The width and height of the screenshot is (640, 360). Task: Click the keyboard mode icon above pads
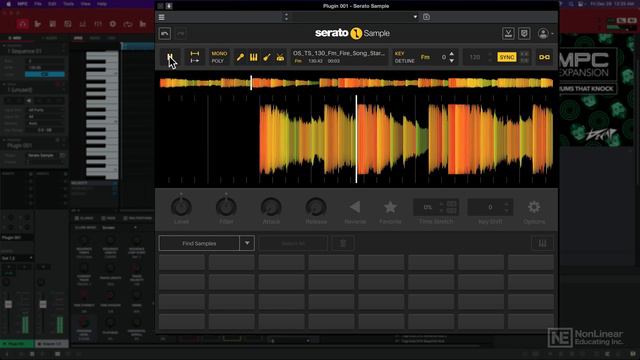coord(542,243)
